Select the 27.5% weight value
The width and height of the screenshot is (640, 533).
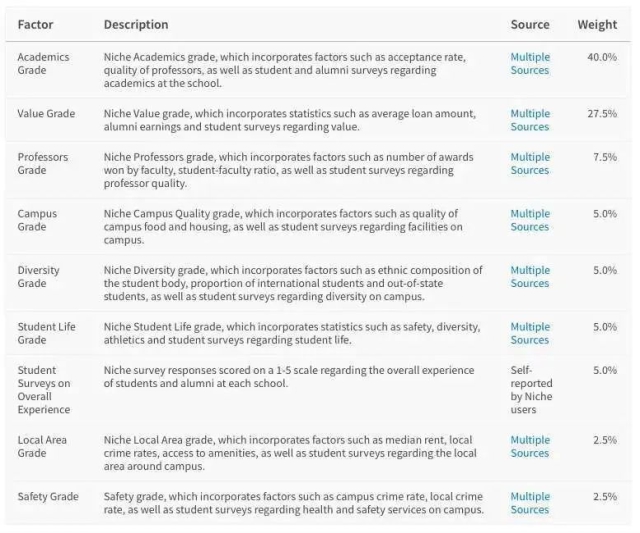click(x=602, y=113)
